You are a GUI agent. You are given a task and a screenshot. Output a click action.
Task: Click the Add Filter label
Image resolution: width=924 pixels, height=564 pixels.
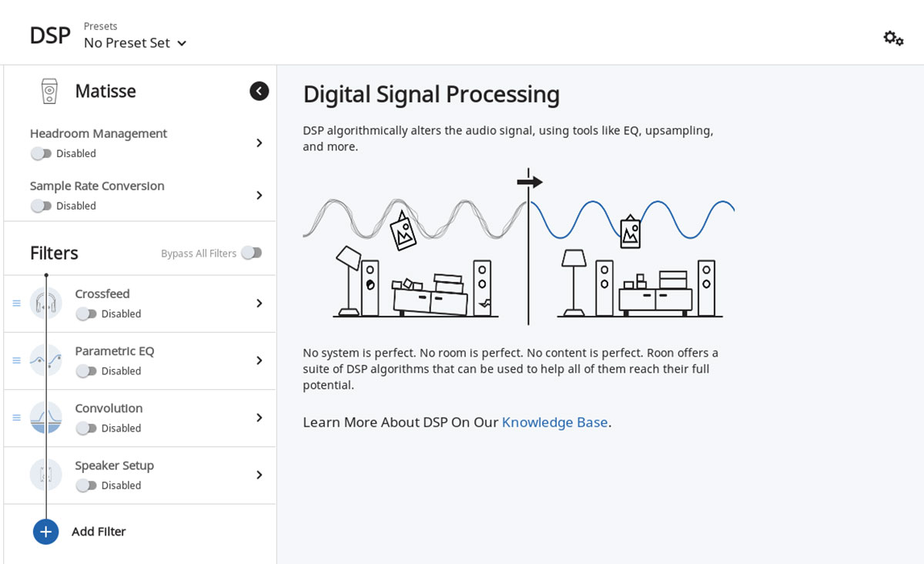(x=99, y=532)
